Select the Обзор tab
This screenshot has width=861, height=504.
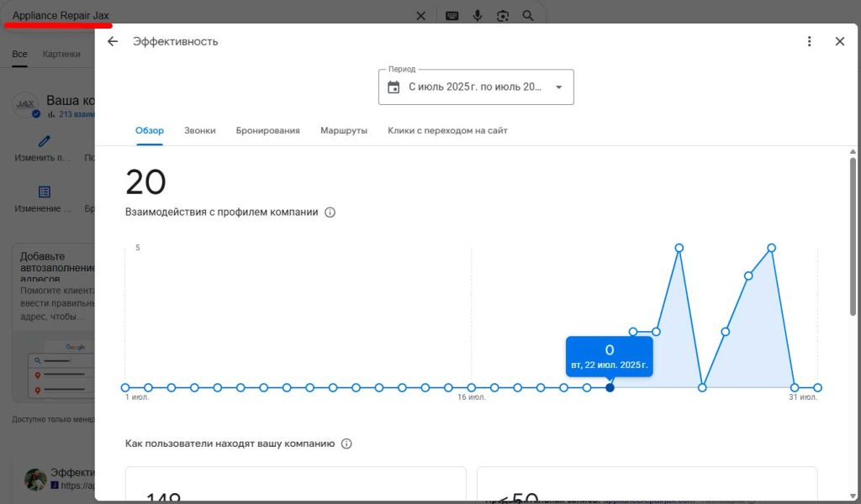pos(150,131)
